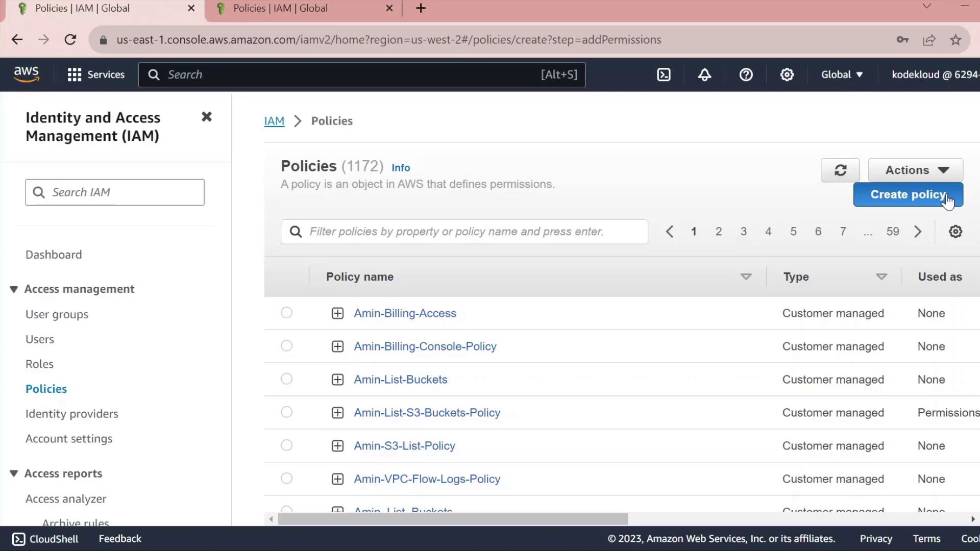Select the Amin-Billing-Access policy radio button
This screenshot has height=551, width=980.
point(286,313)
